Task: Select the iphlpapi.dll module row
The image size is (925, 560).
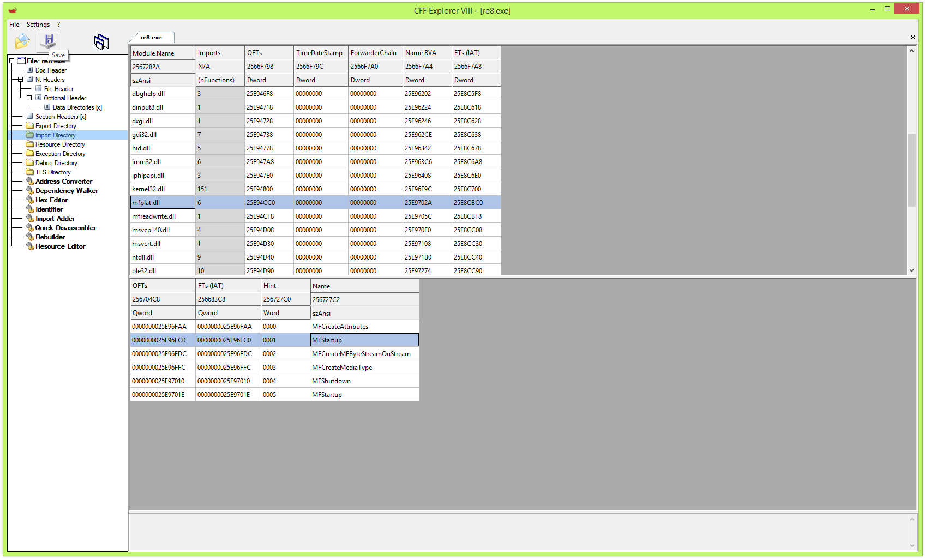Action: (315, 176)
